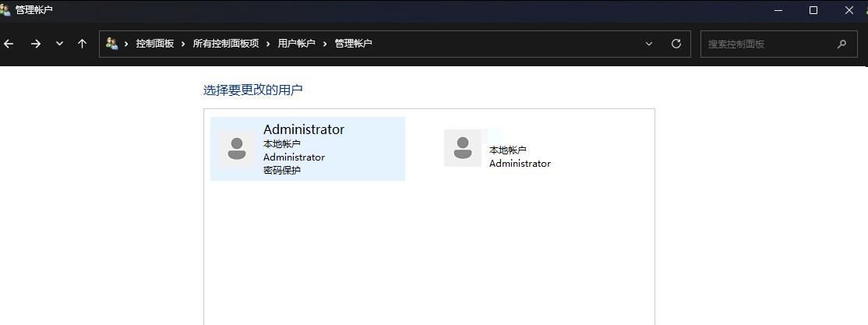Go up one level with up arrow

click(82, 44)
